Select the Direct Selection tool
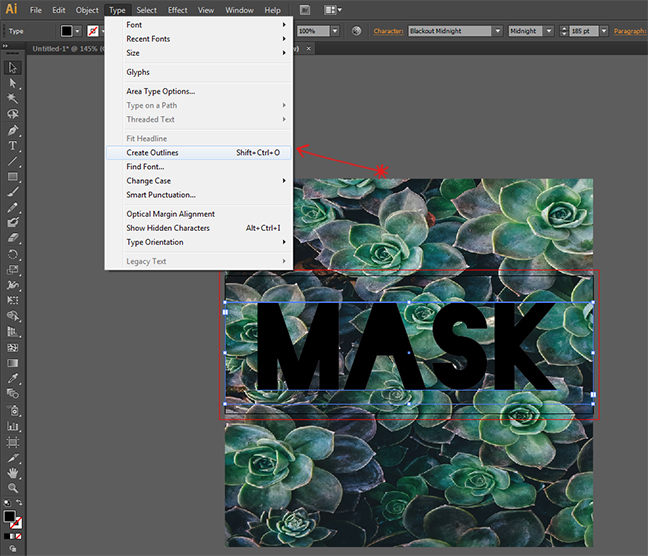The height and width of the screenshot is (556, 648). point(13,83)
